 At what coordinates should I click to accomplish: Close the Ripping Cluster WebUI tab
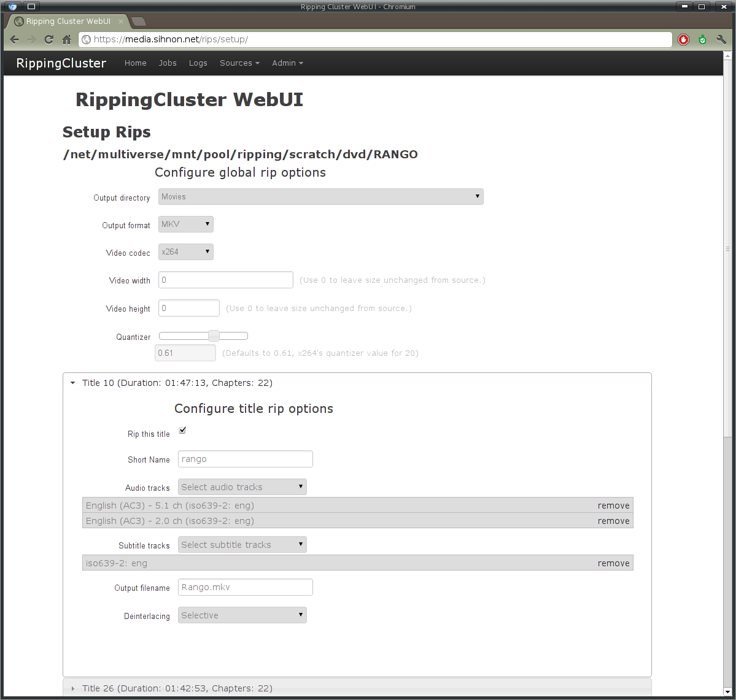pyautogui.click(x=121, y=21)
